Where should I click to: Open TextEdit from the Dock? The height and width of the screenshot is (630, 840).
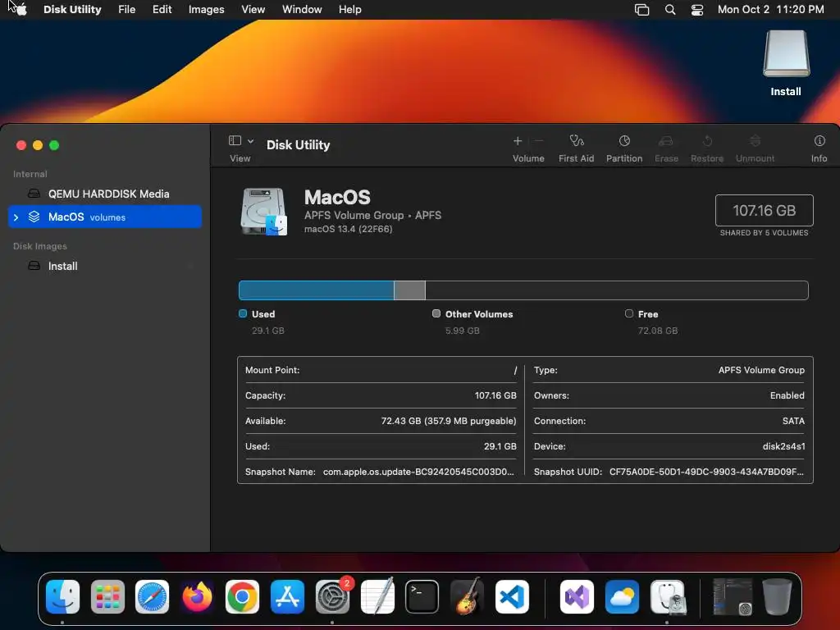point(377,597)
